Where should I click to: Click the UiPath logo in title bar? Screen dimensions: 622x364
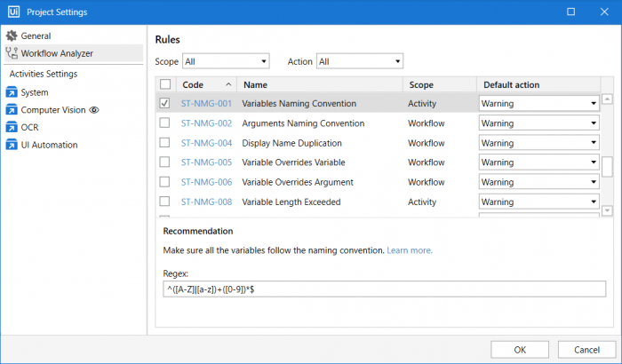[12, 12]
